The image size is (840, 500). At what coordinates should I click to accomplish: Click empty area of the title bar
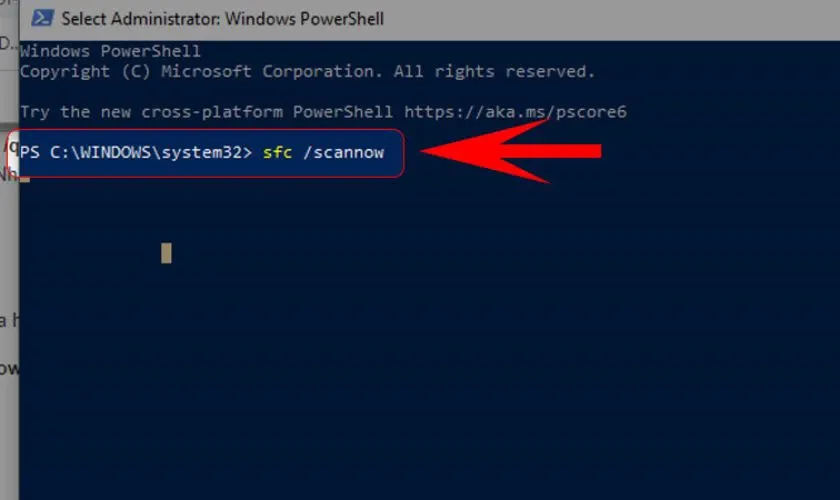point(600,18)
